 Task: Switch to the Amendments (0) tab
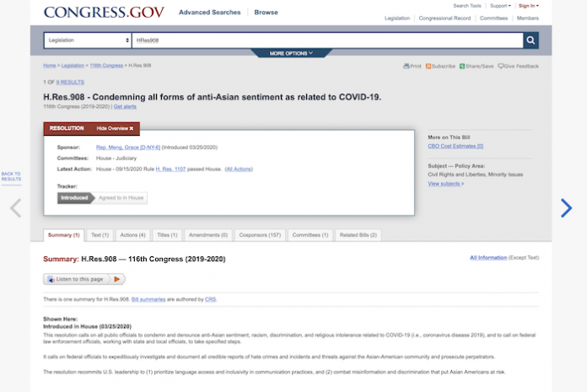tap(208, 235)
